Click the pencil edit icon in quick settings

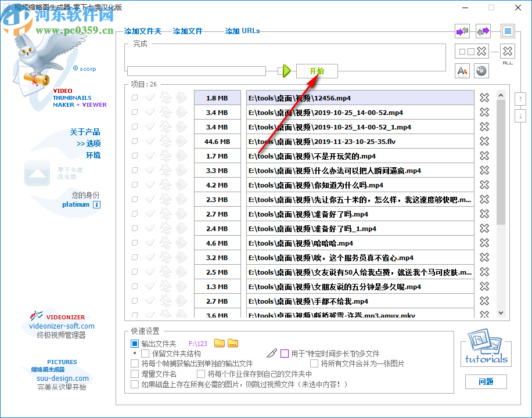pyautogui.click(x=272, y=353)
